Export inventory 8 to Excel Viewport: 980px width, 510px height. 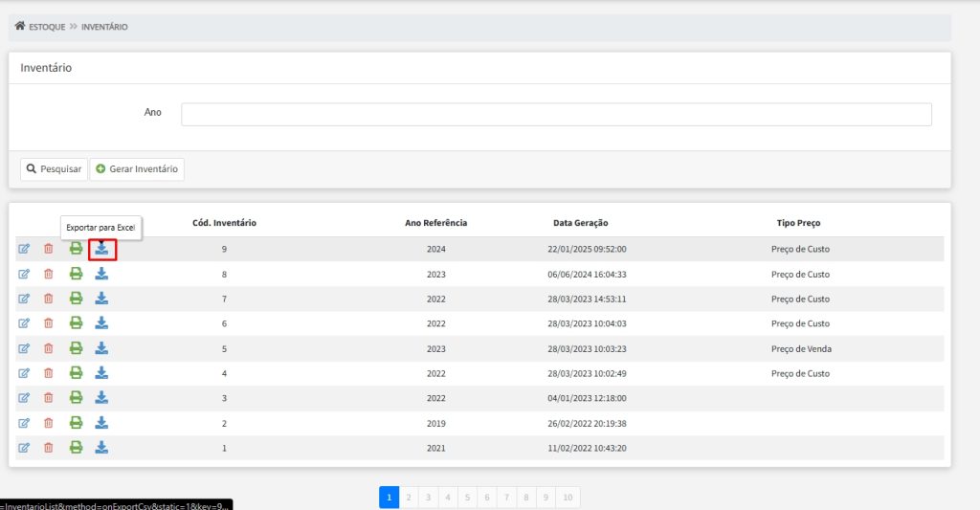(101, 274)
